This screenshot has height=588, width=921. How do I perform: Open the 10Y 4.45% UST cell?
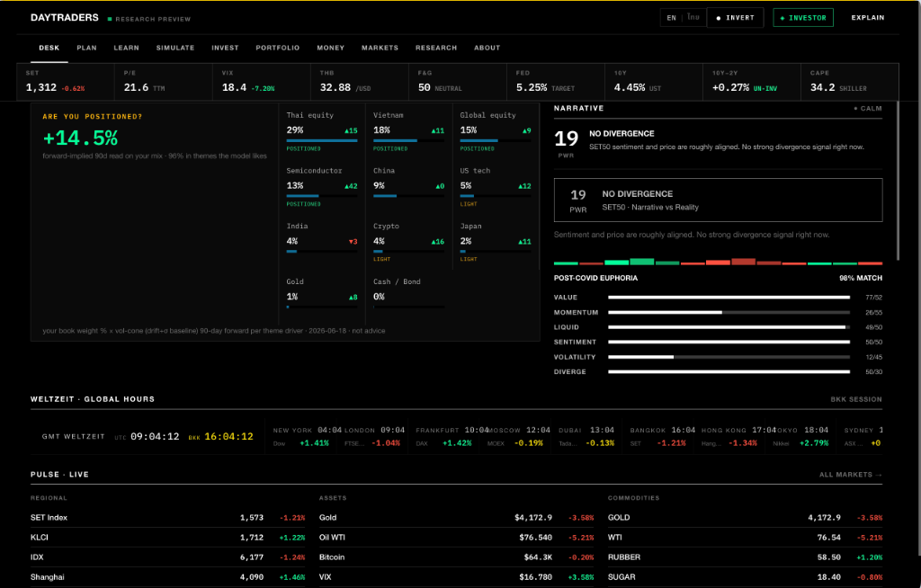pyautogui.click(x=654, y=82)
